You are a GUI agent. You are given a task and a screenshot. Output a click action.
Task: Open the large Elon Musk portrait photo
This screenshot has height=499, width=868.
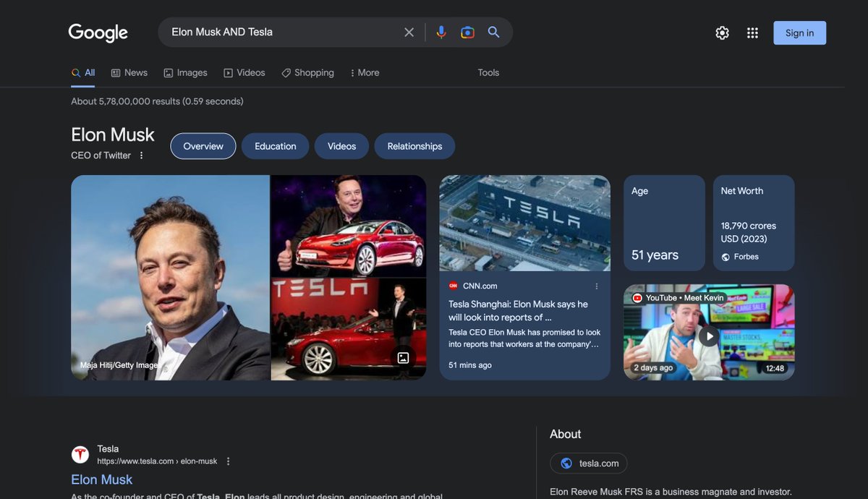tap(170, 278)
